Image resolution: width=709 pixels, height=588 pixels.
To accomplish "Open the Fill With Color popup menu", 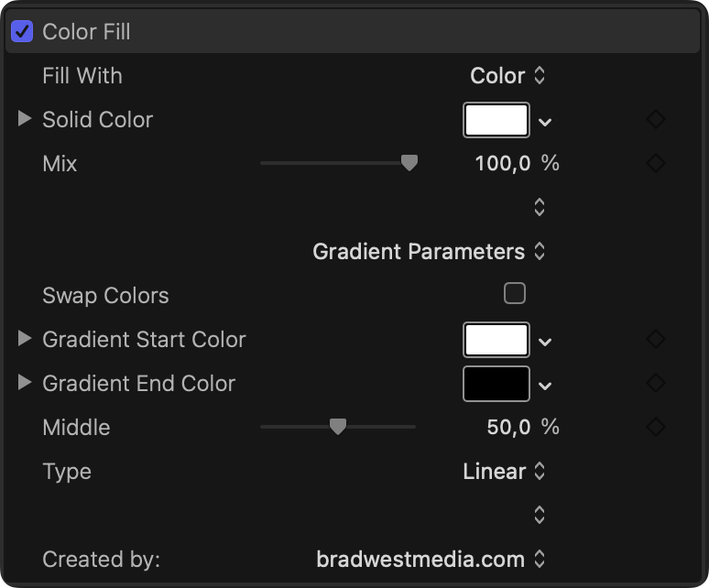I will (507, 75).
